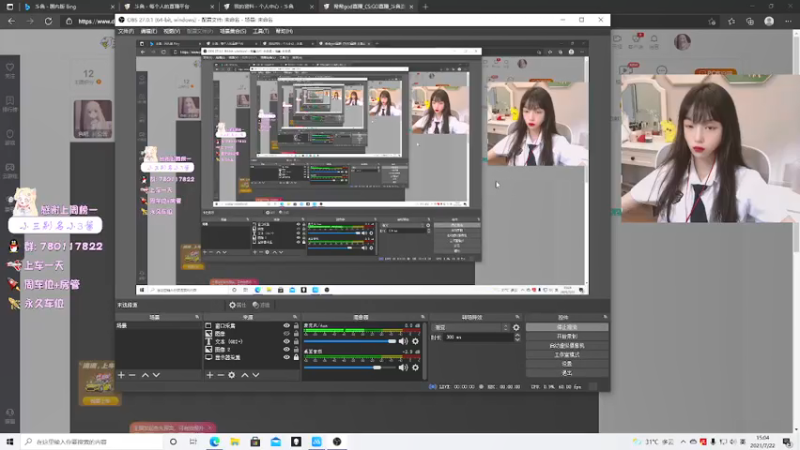Click the 启动虚拟摄像机 virtual camera button

567,345
